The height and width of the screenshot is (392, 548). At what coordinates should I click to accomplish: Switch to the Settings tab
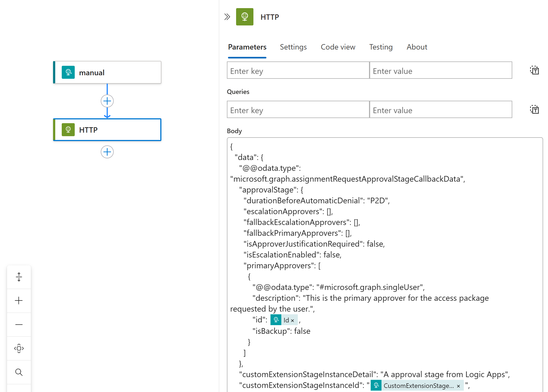[x=293, y=47]
